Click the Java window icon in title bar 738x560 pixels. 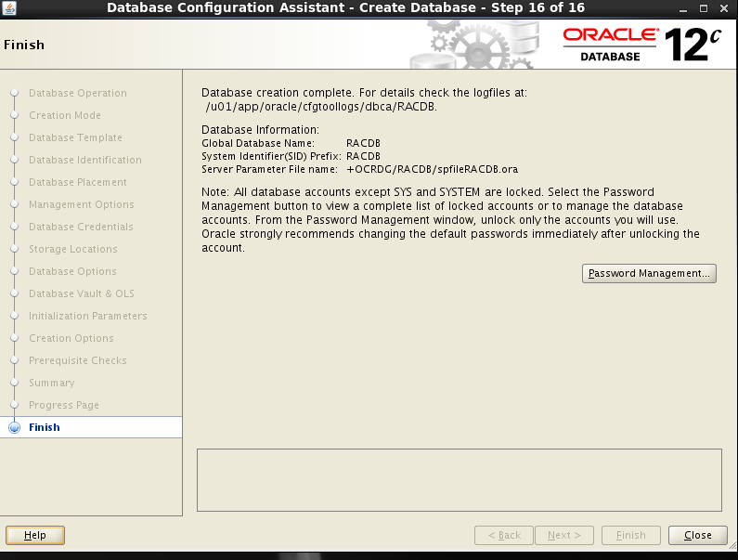point(8,7)
